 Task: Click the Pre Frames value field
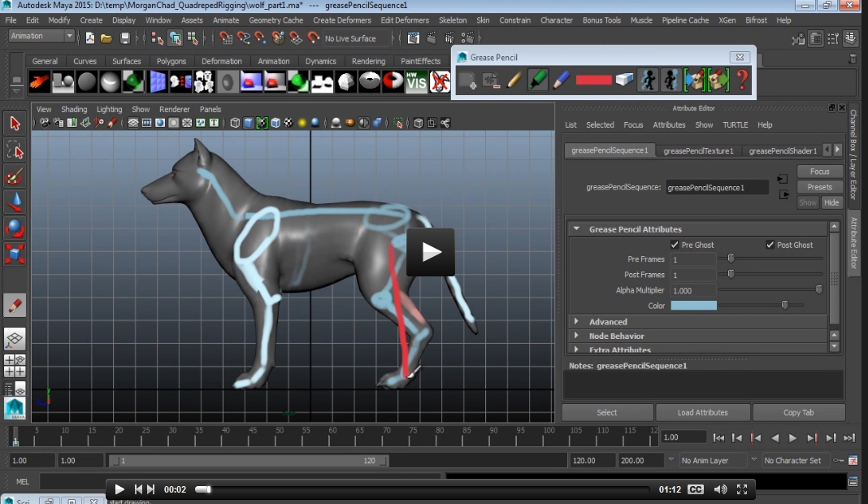[x=692, y=259]
